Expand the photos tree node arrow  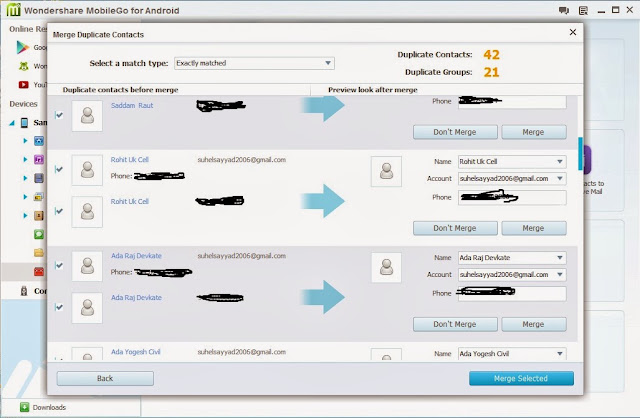click(25, 141)
